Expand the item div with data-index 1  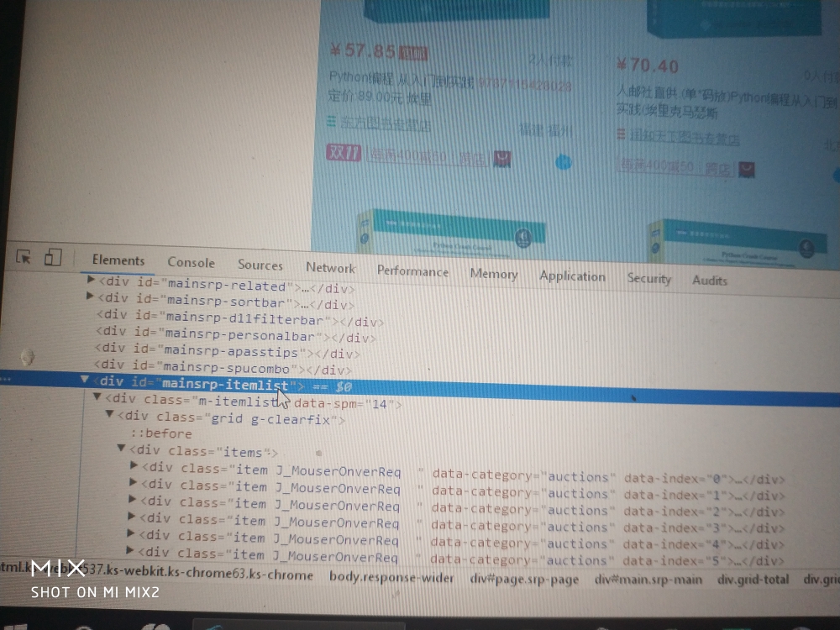pyautogui.click(x=133, y=482)
